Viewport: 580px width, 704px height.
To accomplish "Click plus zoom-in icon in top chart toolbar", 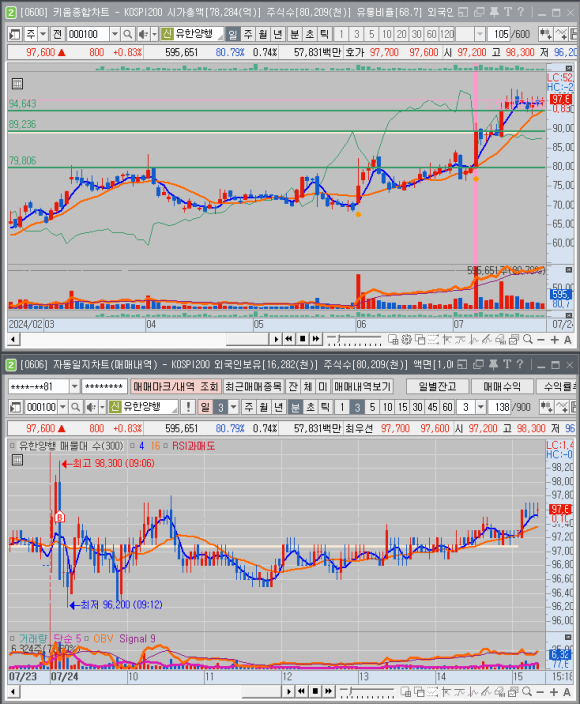I will (555, 339).
